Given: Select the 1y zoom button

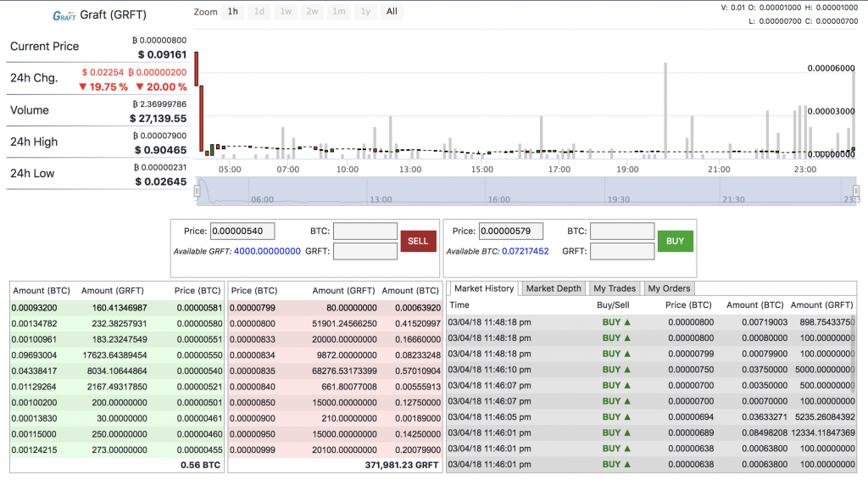Looking at the screenshot, I should click(365, 12).
